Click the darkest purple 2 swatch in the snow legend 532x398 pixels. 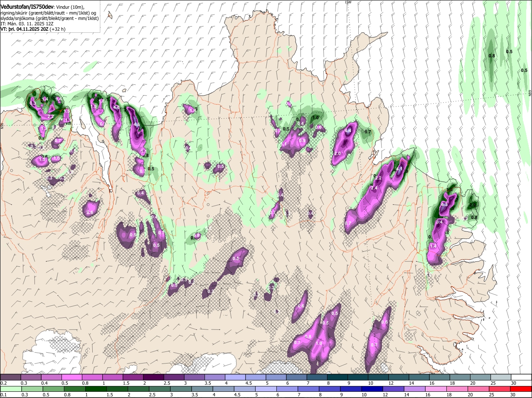pos(153,377)
